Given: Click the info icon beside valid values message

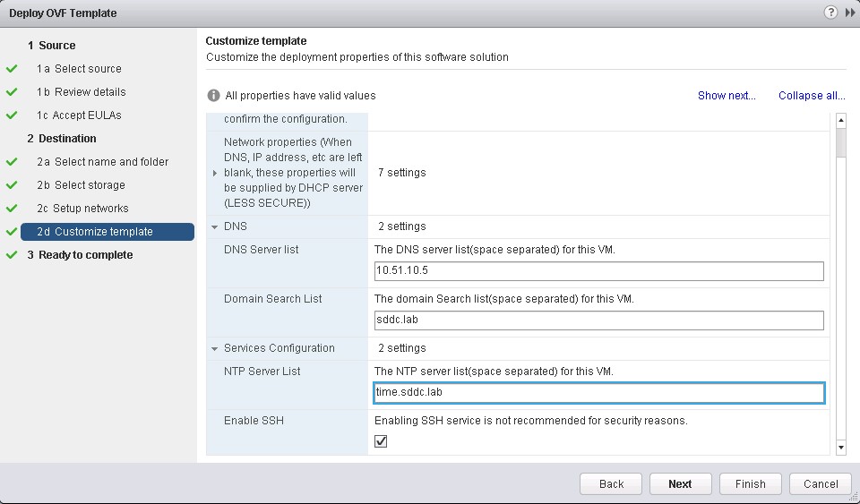Looking at the screenshot, I should [213, 96].
